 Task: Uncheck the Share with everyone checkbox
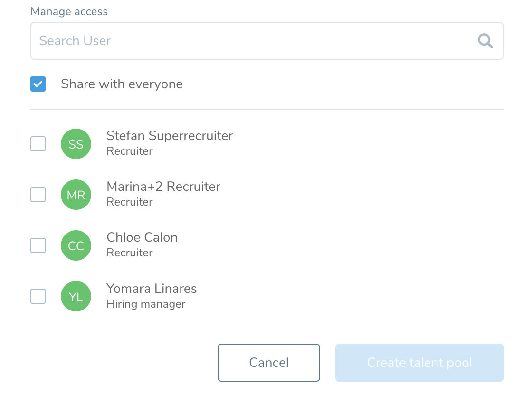[38, 84]
